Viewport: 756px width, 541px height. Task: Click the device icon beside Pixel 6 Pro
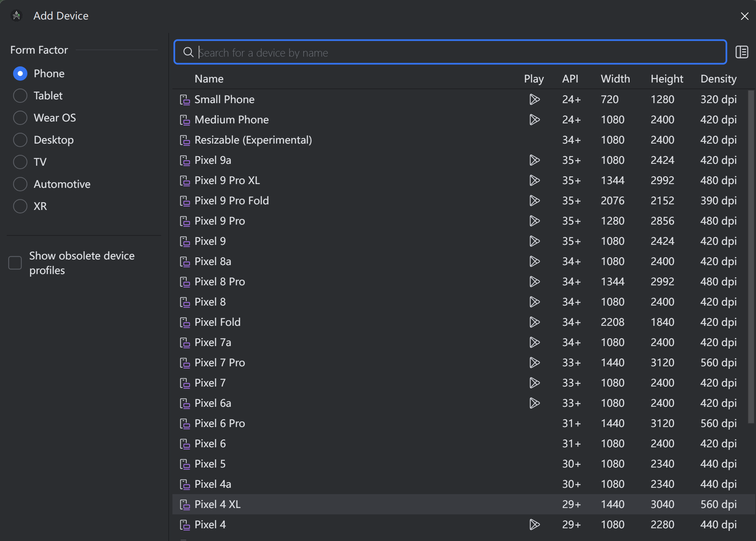click(x=185, y=424)
